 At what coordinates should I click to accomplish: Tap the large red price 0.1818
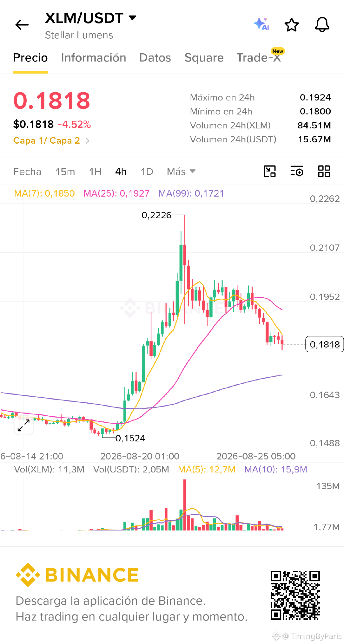click(52, 101)
